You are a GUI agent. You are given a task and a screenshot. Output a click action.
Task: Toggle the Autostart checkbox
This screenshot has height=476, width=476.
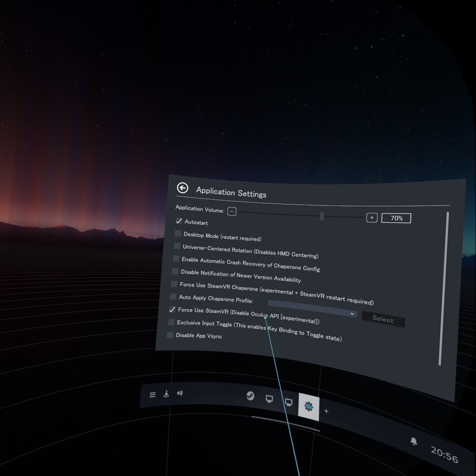tap(179, 221)
